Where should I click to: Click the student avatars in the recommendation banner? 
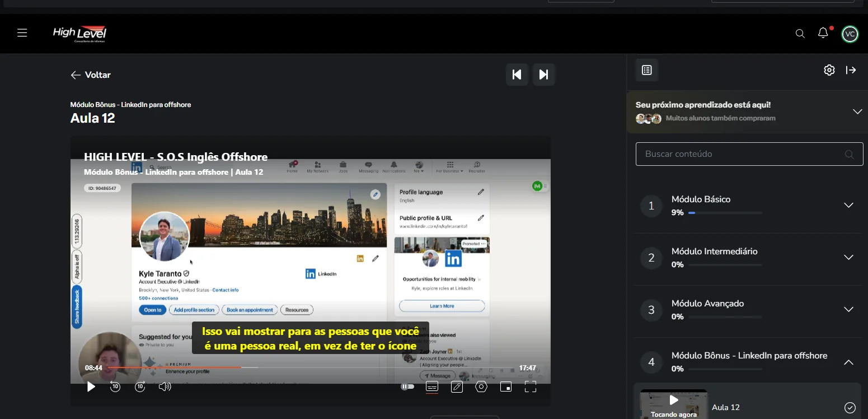click(649, 119)
